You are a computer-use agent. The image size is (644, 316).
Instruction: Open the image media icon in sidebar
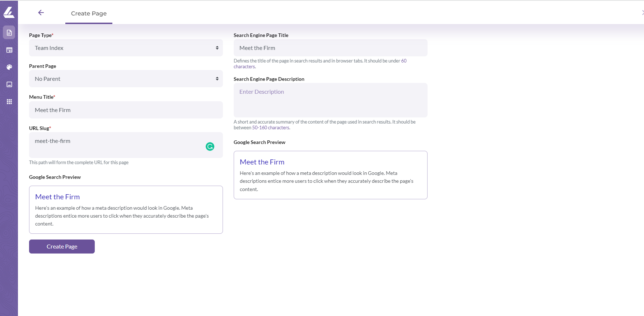(9, 84)
